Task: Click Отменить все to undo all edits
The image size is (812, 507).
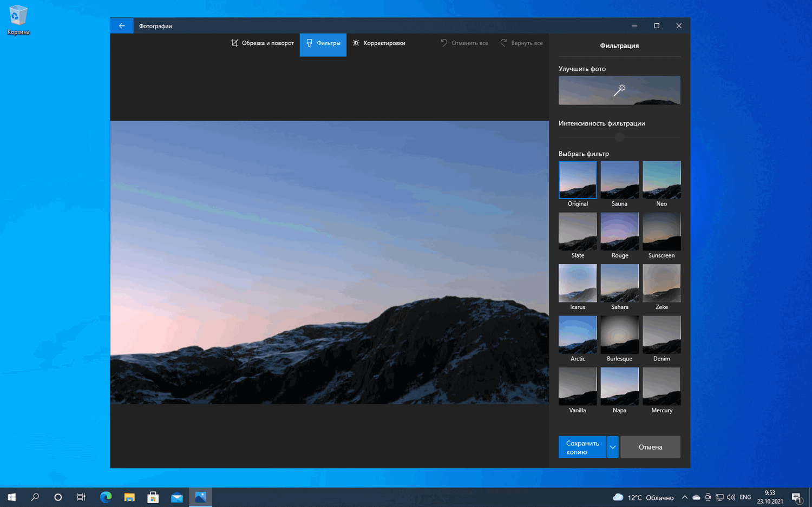Action: point(464,43)
